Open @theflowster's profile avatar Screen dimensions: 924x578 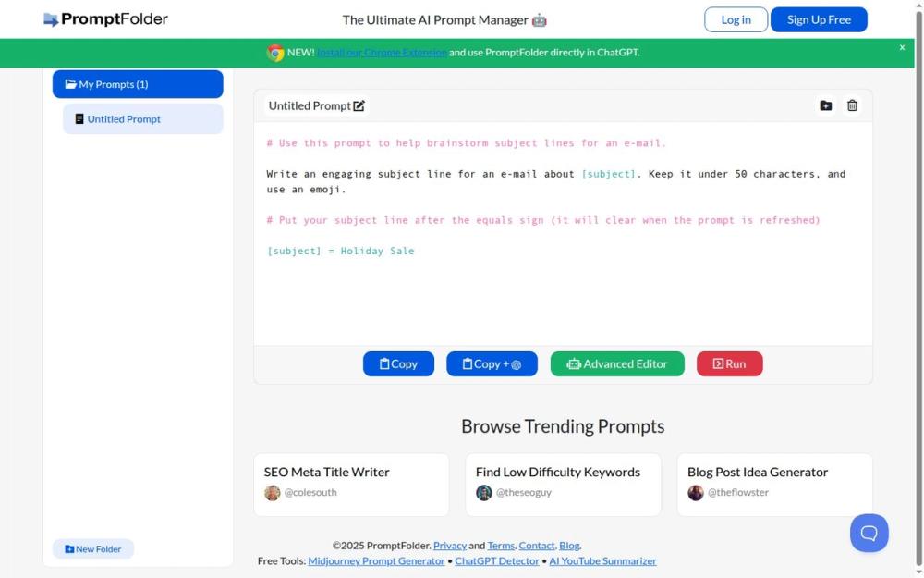click(696, 493)
